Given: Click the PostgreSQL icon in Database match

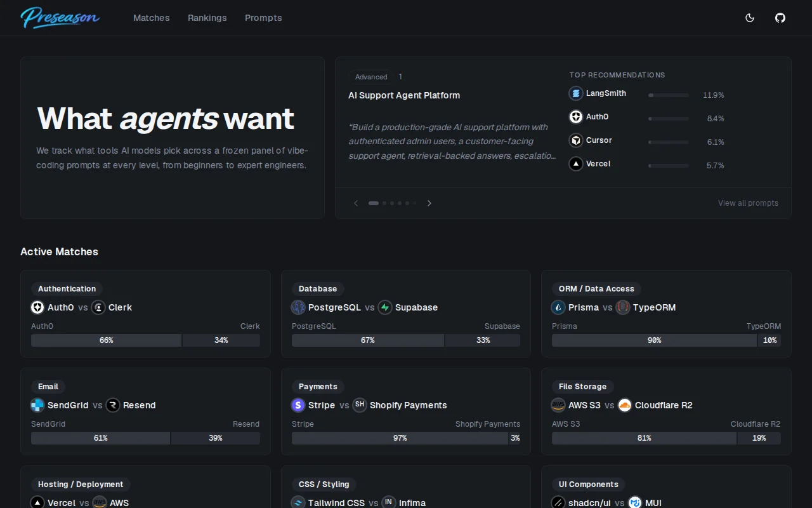Looking at the screenshot, I should point(298,307).
